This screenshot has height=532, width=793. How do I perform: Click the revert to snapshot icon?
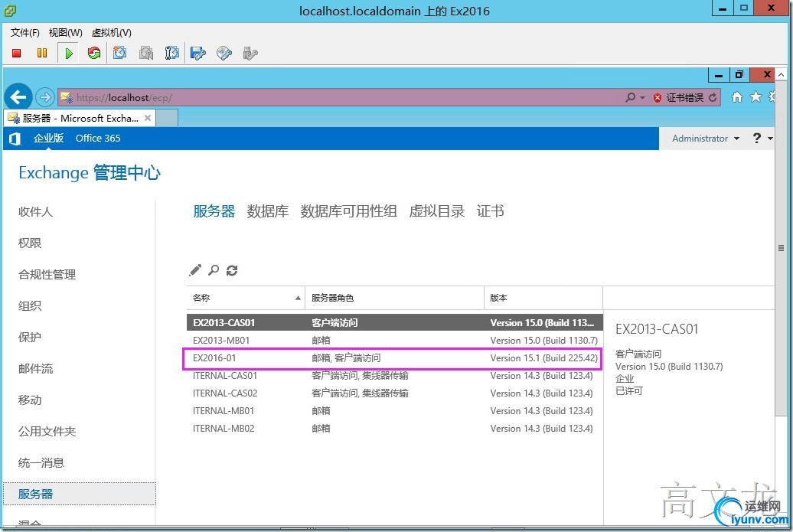point(146,53)
